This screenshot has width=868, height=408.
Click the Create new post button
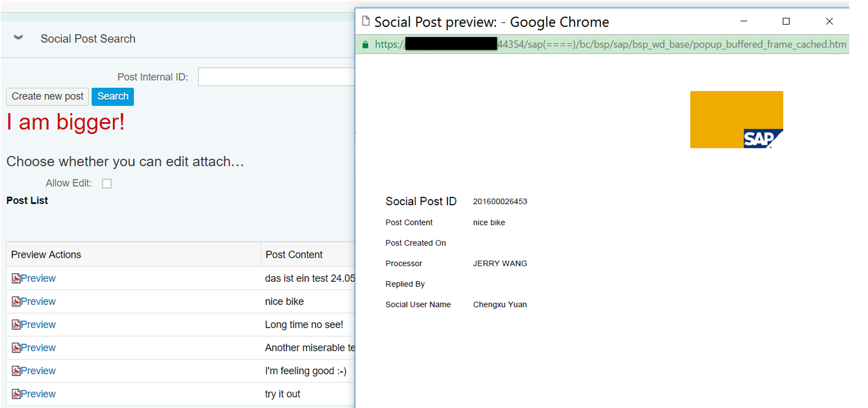47,96
